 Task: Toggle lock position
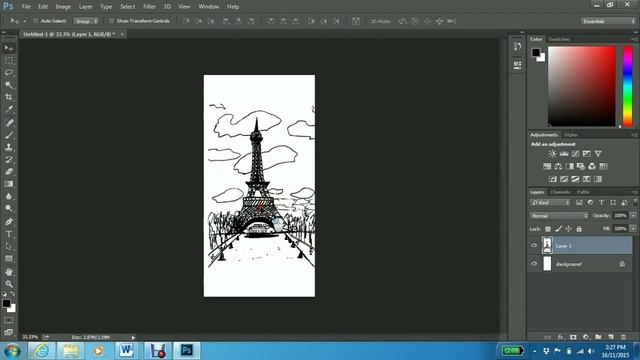(569, 229)
